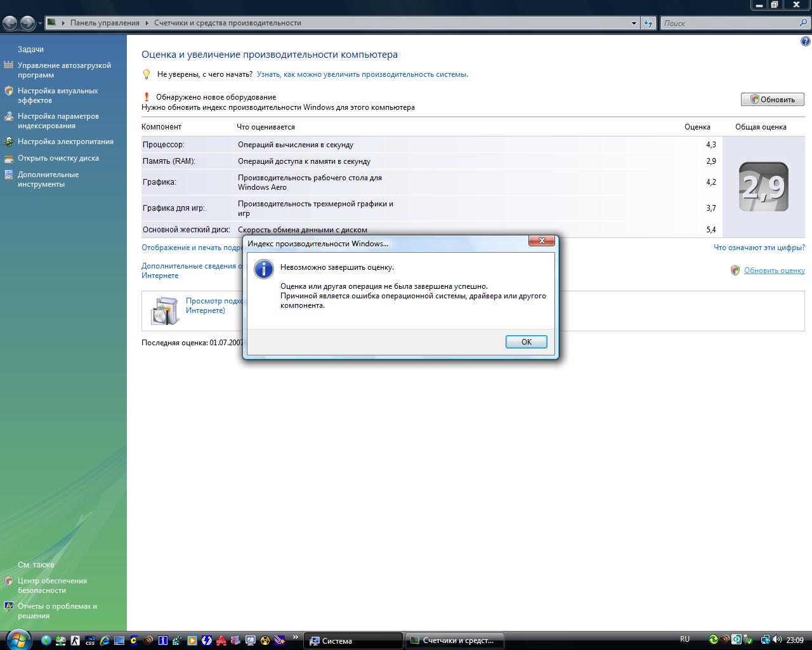Click 'Панель управления' breadcrumb
The image size is (812, 650).
point(105,23)
